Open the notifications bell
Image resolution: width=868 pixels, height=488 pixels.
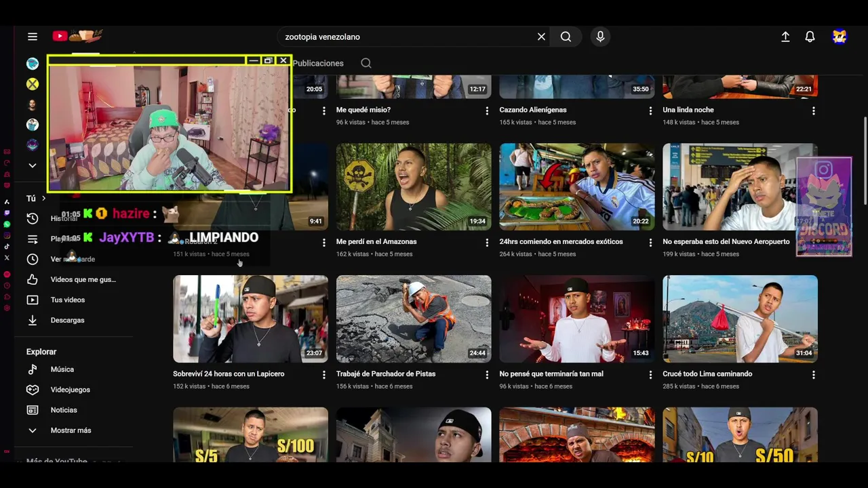point(810,37)
